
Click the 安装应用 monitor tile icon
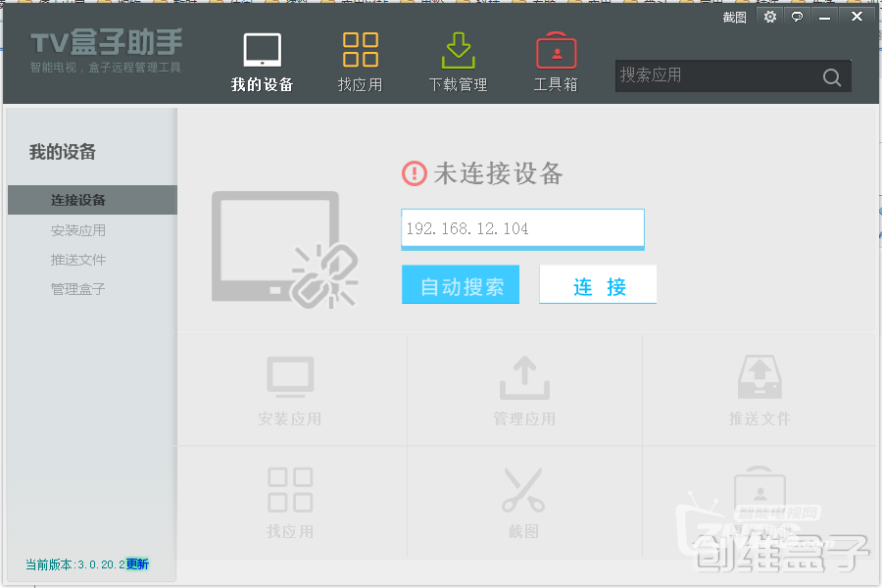click(290, 376)
